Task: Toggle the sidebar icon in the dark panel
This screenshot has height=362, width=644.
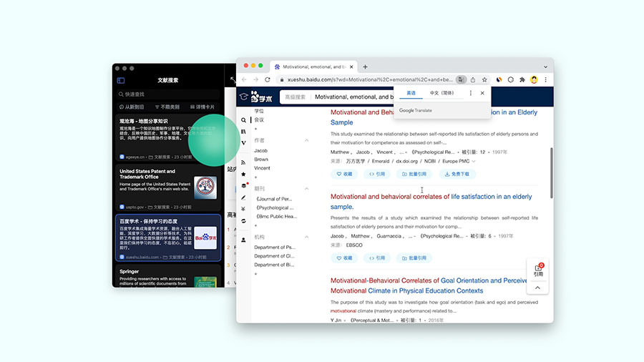Action: [121, 80]
